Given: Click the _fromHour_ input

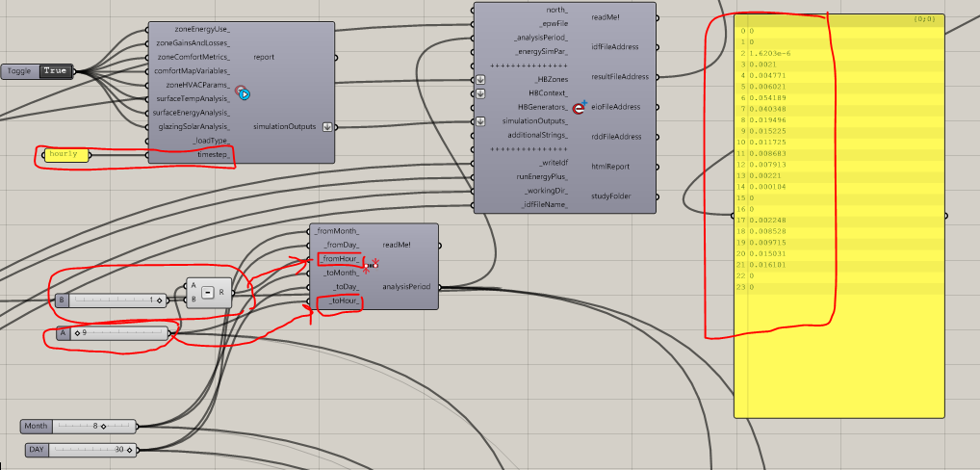Looking at the screenshot, I should (340, 259).
